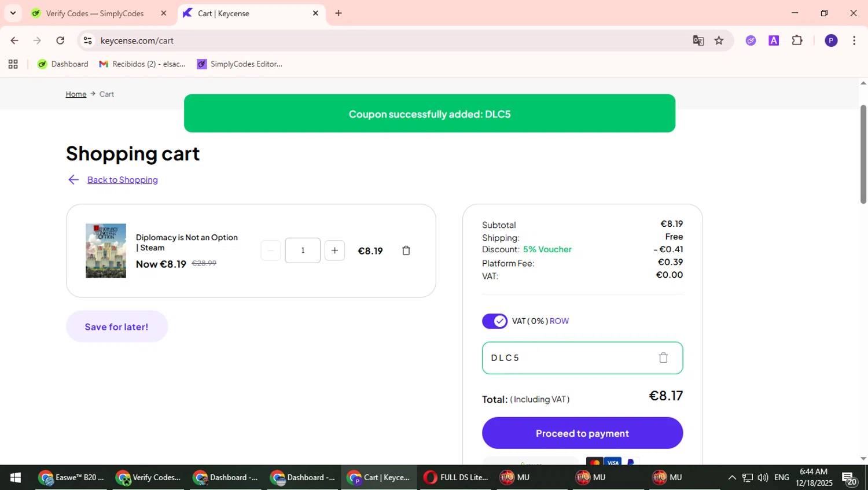
Task: View site information icon in address bar
Action: [88, 40]
